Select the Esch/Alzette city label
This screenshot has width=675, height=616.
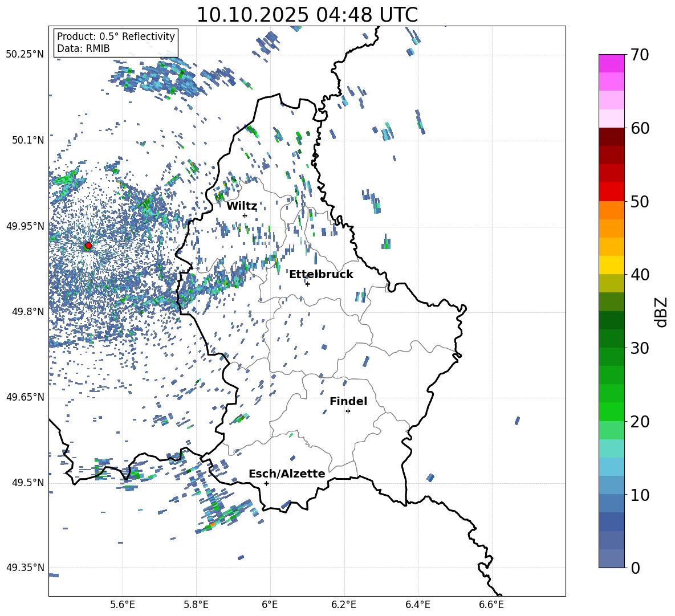tap(287, 474)
